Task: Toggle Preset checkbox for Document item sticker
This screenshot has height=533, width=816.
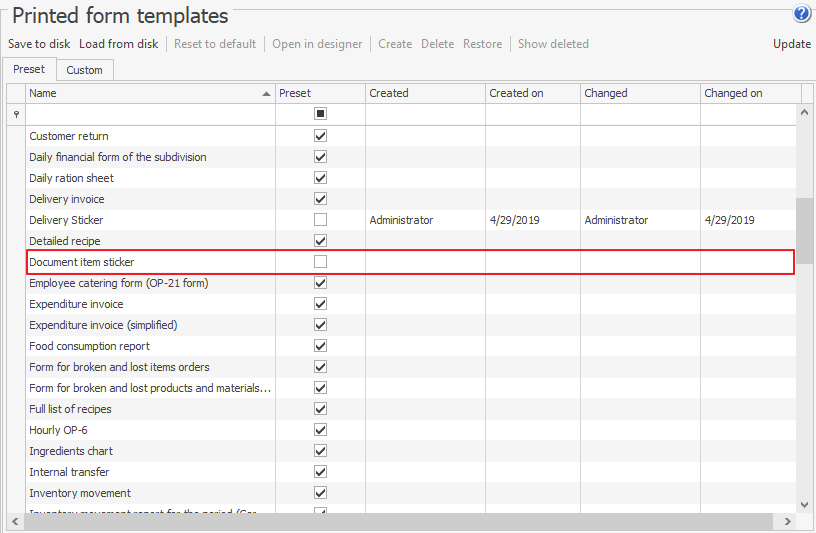Action: pos(320,262)
